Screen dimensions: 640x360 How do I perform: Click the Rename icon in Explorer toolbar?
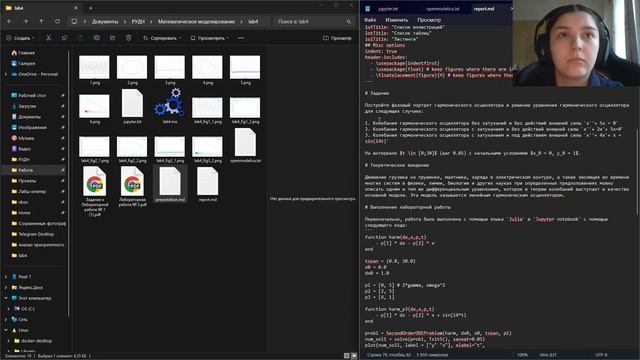(96, 38)
